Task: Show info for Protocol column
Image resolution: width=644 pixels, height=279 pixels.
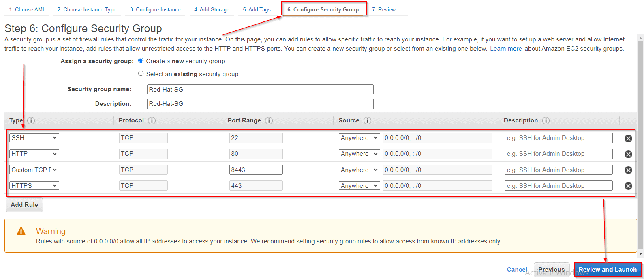Action: pyautogui.click(x=152, y=121)
